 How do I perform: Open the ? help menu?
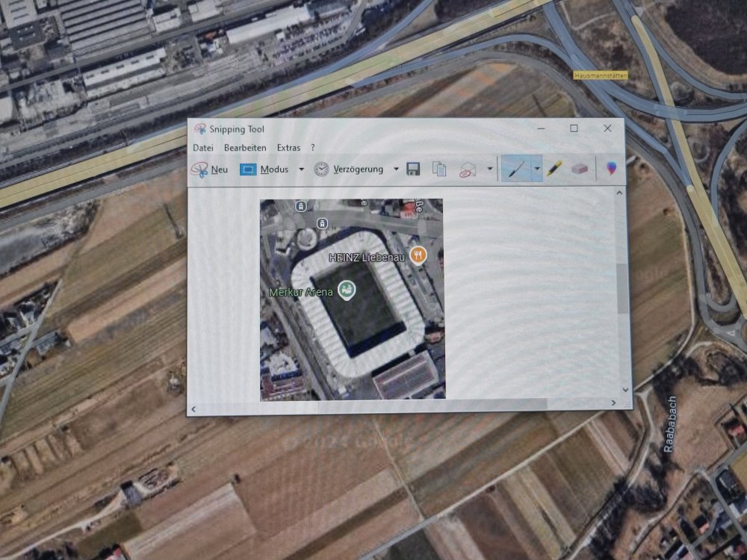(x=313, y=148)
